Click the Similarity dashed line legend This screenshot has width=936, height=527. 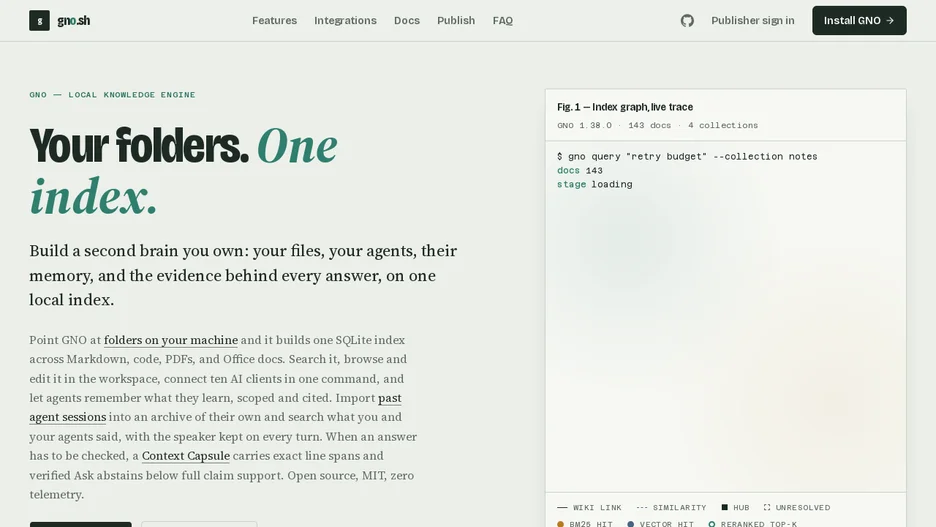642,507
